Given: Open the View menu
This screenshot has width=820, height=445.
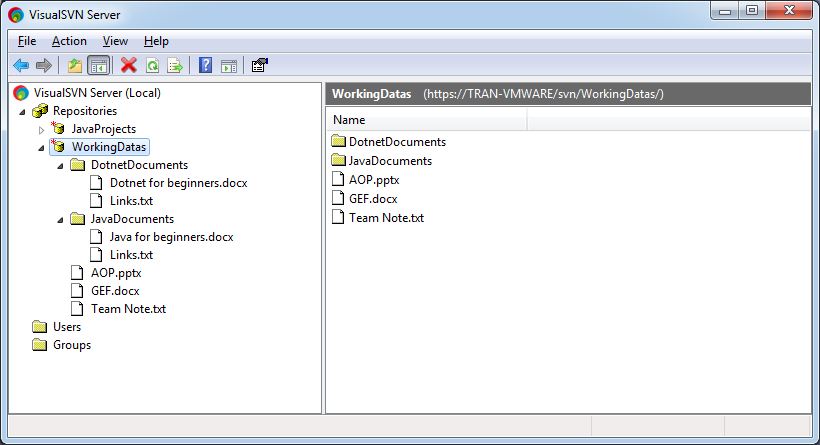Looking at the screenshot, I should pos(115,41).
